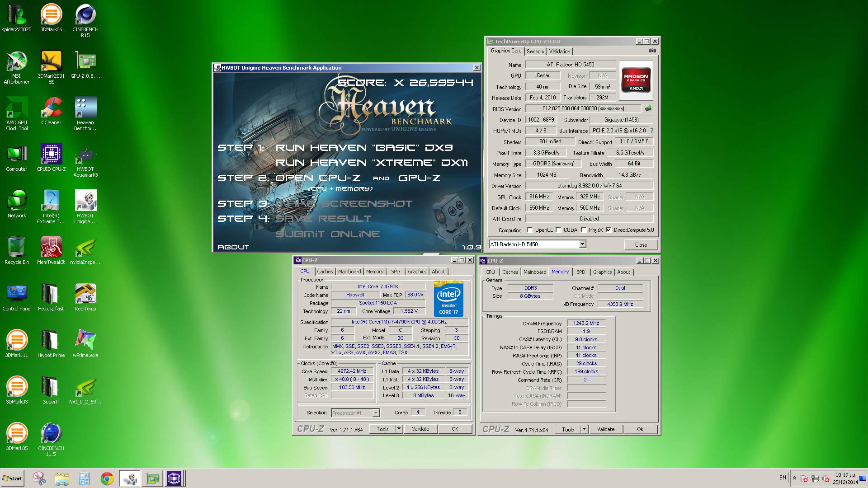Click the calculator icon in the taskbar
The image size is (868, 488).
[85, 479]
